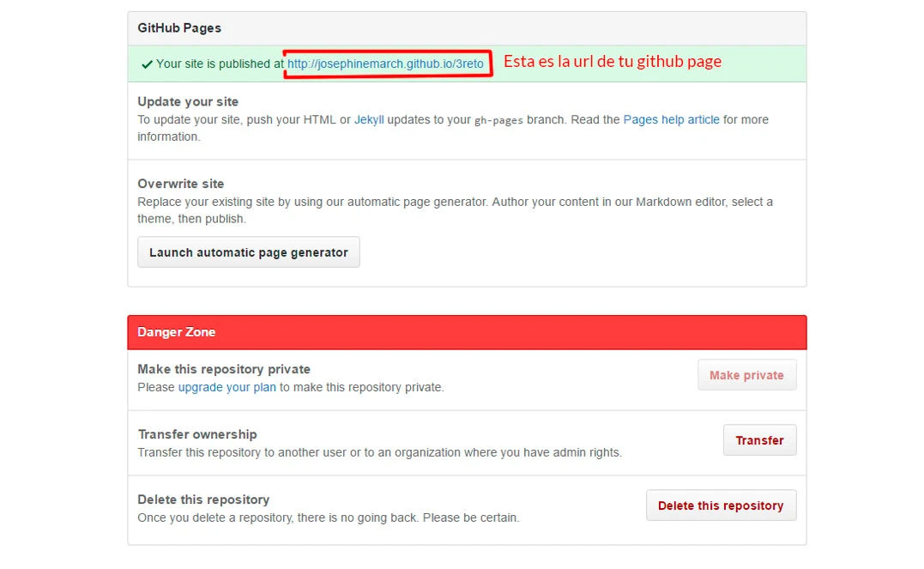Click the red Delete this repository button

click(721, 505)
